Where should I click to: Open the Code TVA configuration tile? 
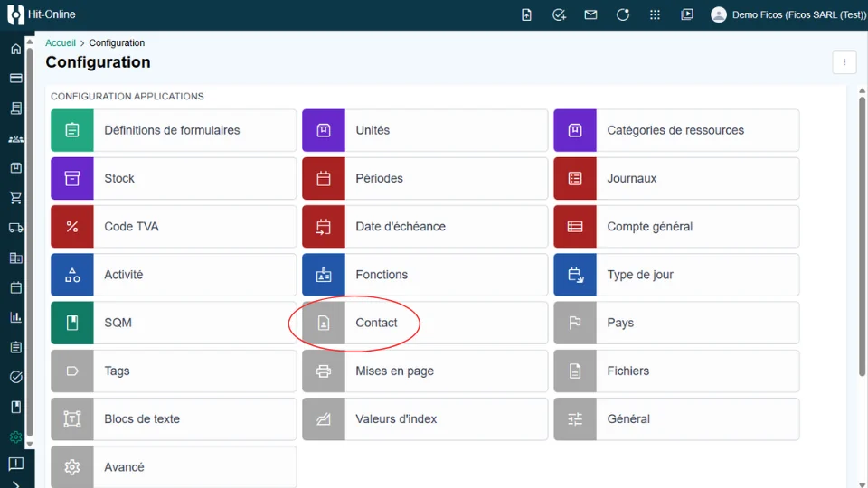tap(174, 227)
